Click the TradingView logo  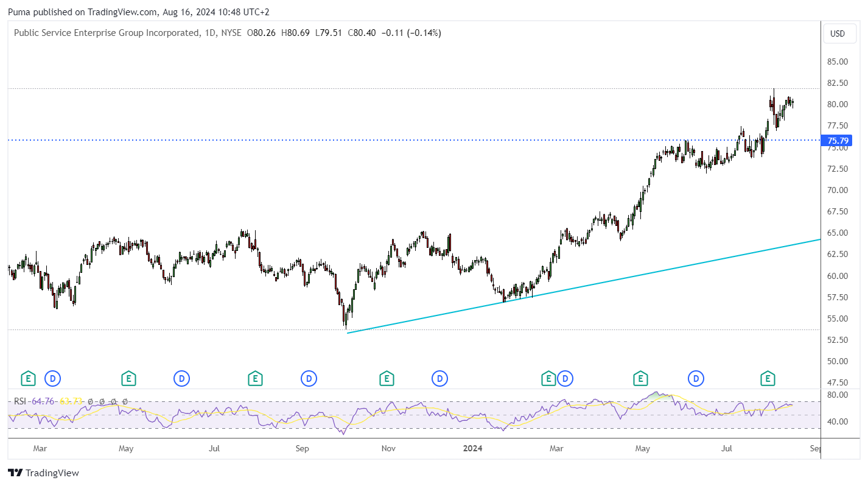click(x=43, y=473)
